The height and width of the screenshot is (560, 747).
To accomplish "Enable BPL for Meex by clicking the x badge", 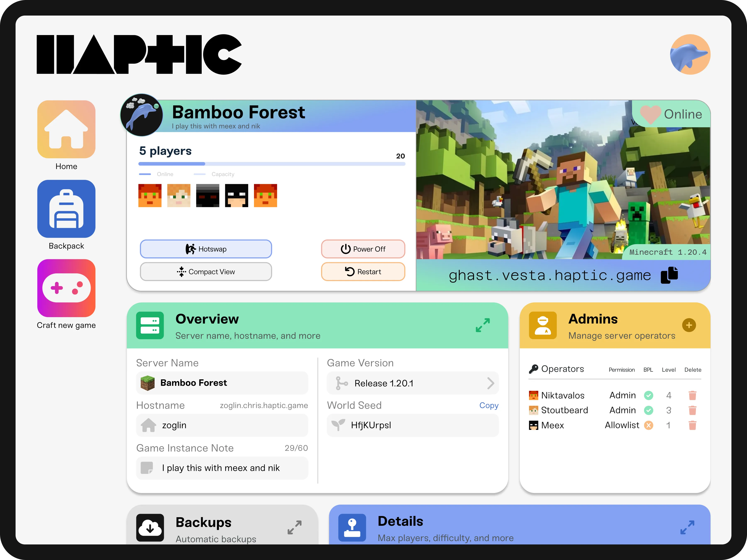I will pyautogui.click(x=648, y=425).
